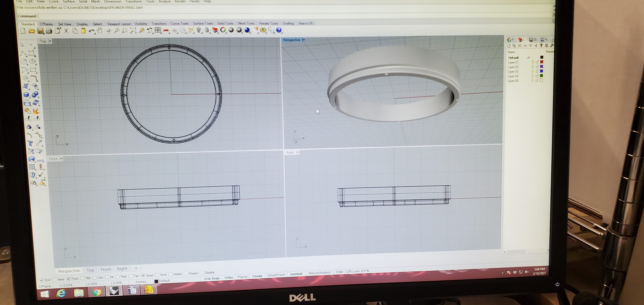Open the Perspective viewport dropdown arrow

pos(304,40)
